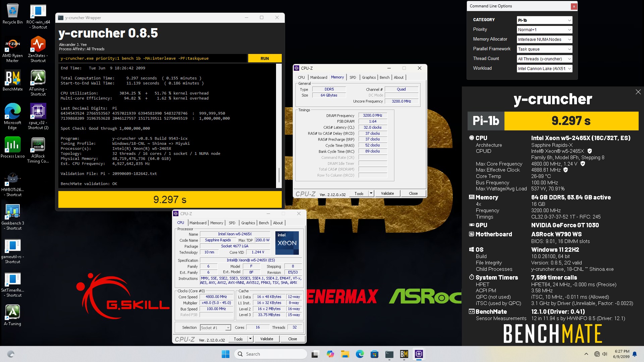Click the Core Speed 4800.00 MHz value
This screenshot has height=362, width=644.
(x=216, y=297)
